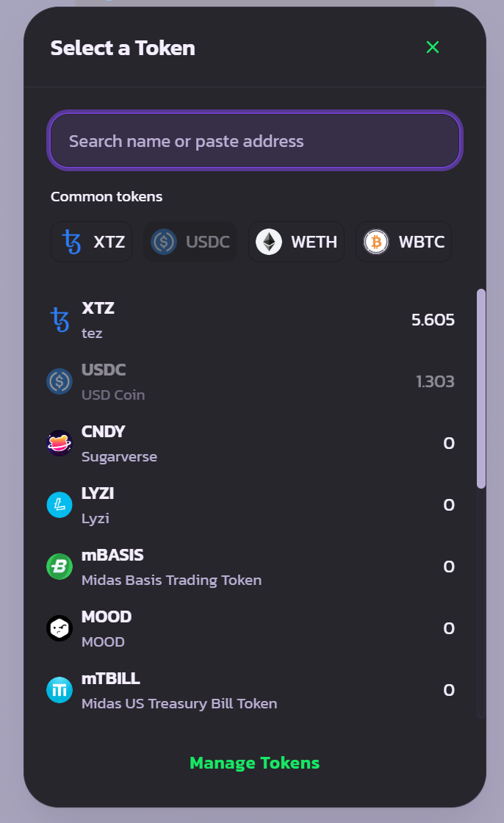Focus the token search field
The width and height of the screenshot is (504, 823).
[255, 140]
